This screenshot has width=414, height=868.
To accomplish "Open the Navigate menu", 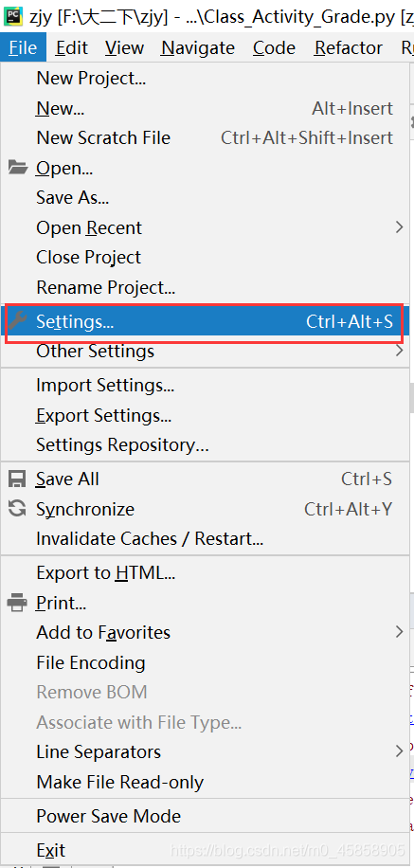I will click(x=200, y=48).
